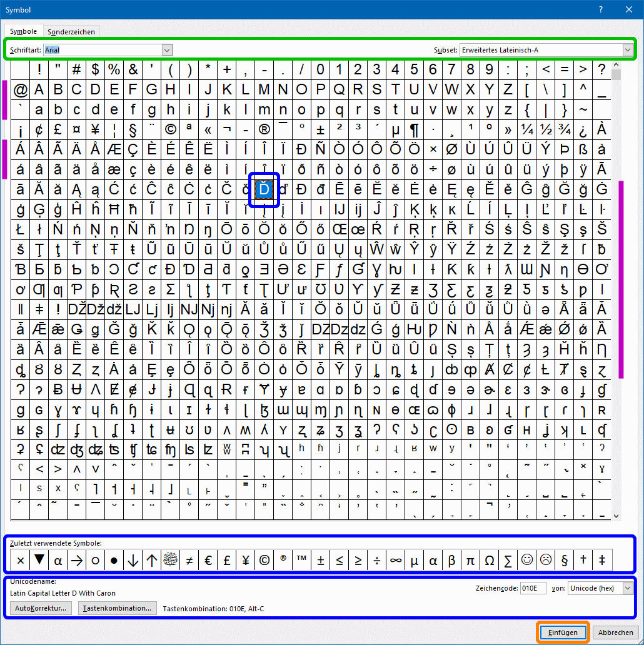This screenshot has width=644, height=645.
Task: Open the Schriftart font dropdown
Action: pyautogui.click(x=167, y=49)
